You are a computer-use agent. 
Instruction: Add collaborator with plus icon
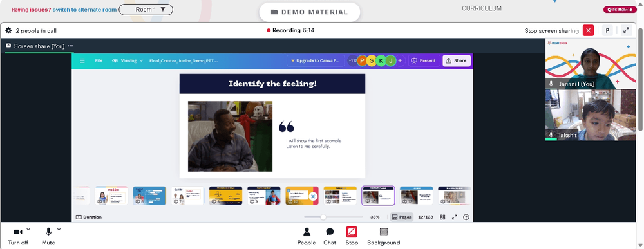coord(400,60)
